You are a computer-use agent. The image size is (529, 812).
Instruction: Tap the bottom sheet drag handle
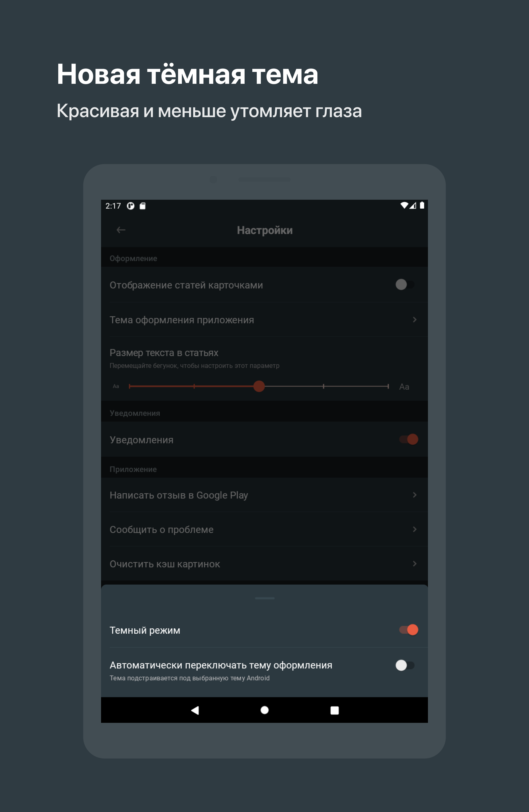click(265, 598)
